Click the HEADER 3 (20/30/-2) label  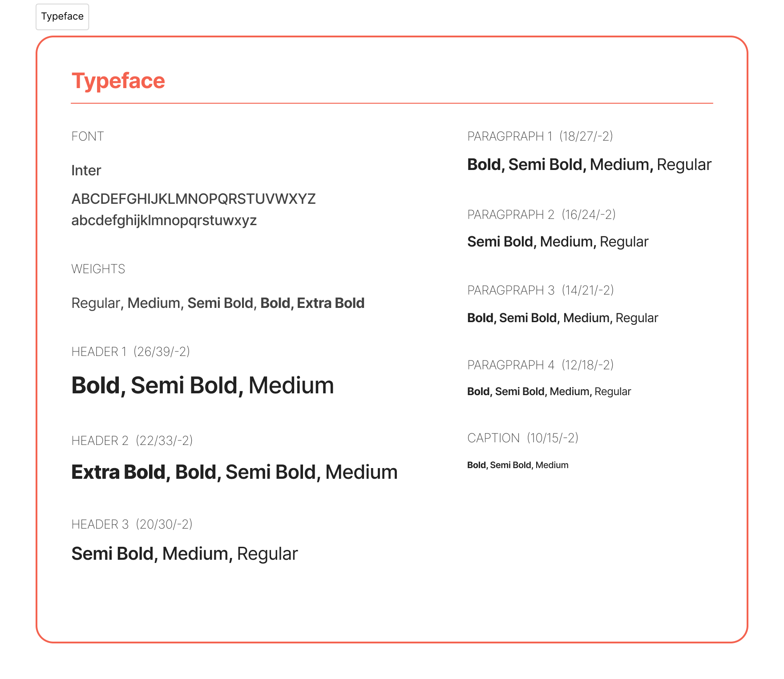point(132,524)
